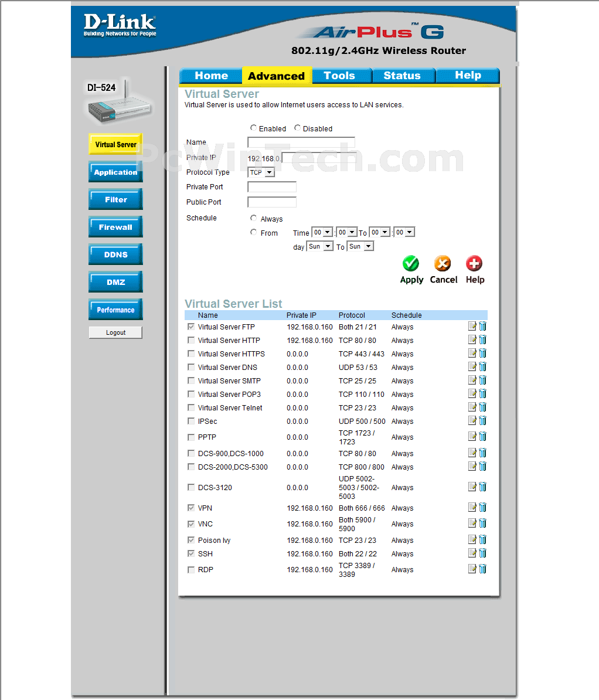Click the red Help plus icon
Viewport: 599px width, 700px height.
[474, 263]
